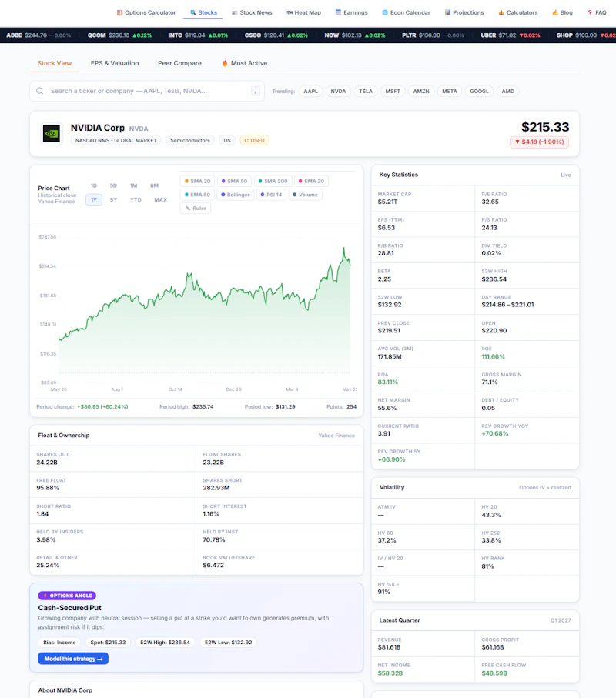Click the search magnifier icon
This screenshot has width=616, height=698.
pyautogui.click(x=39, y=91)
